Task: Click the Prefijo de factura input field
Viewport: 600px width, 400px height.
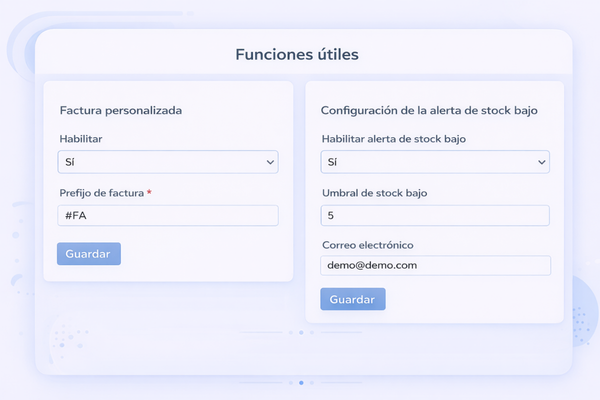Action: tap(168, 216)
